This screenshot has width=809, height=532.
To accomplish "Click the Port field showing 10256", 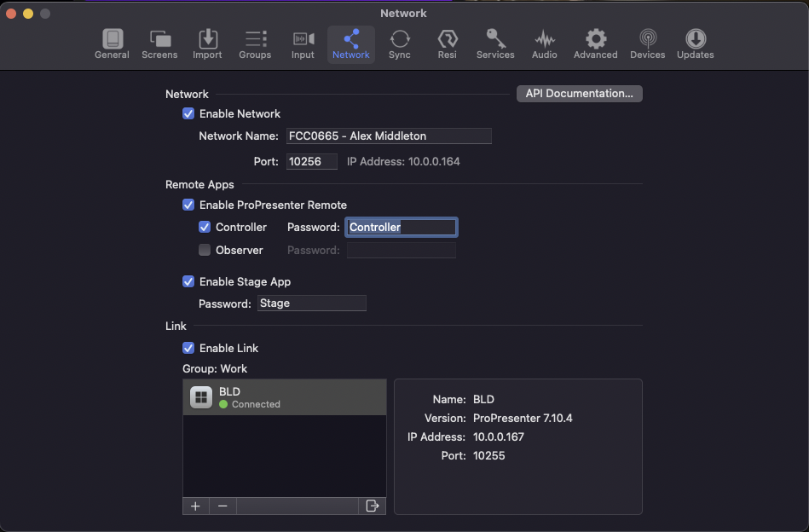I will tap(312, 161).
